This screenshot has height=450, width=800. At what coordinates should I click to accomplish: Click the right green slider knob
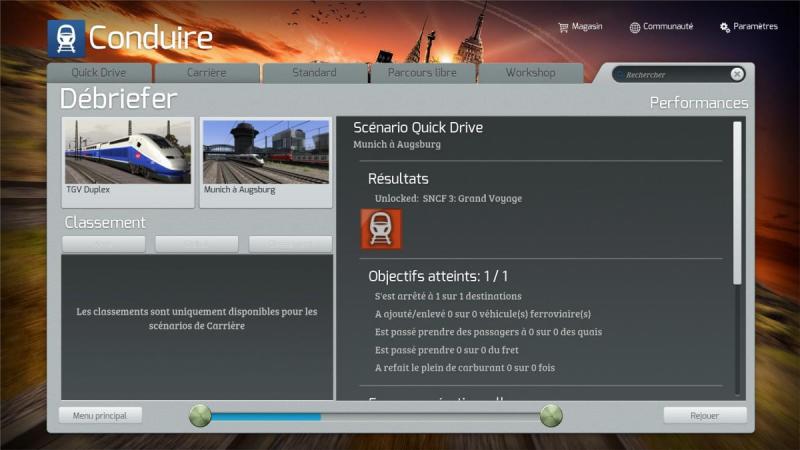tap(551, 416)
